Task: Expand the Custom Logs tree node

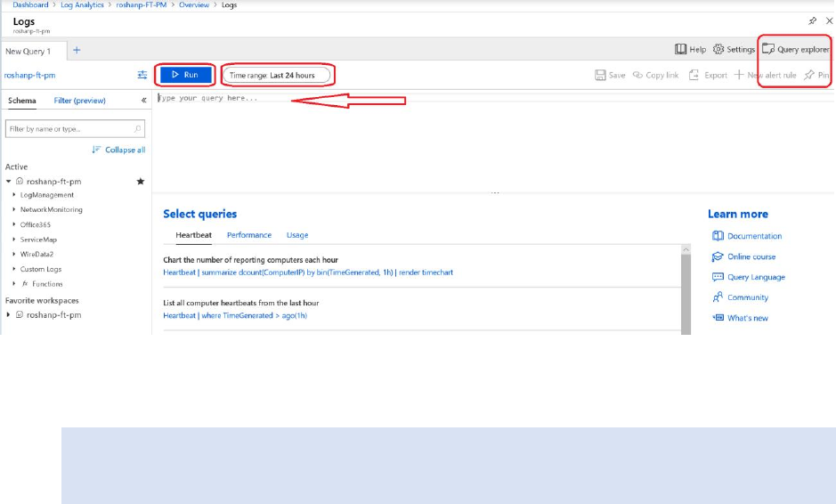Action: point(14,269)
